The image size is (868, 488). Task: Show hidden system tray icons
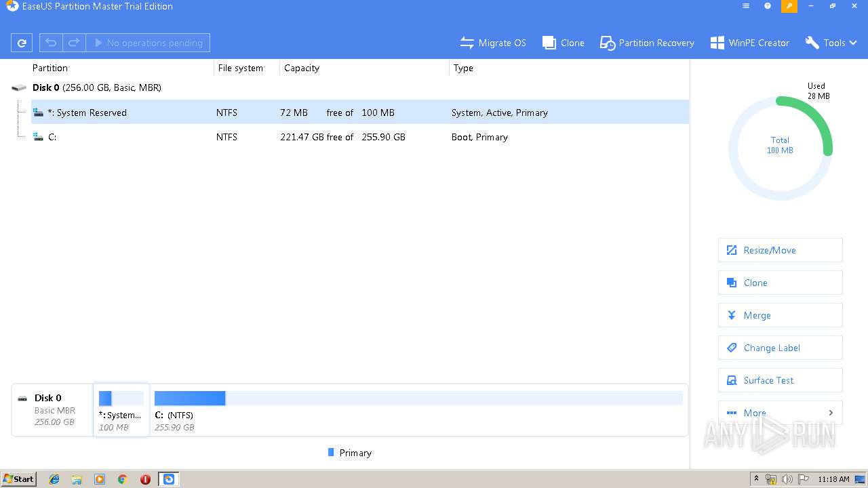pyautogui.click(x=756, y=479)
